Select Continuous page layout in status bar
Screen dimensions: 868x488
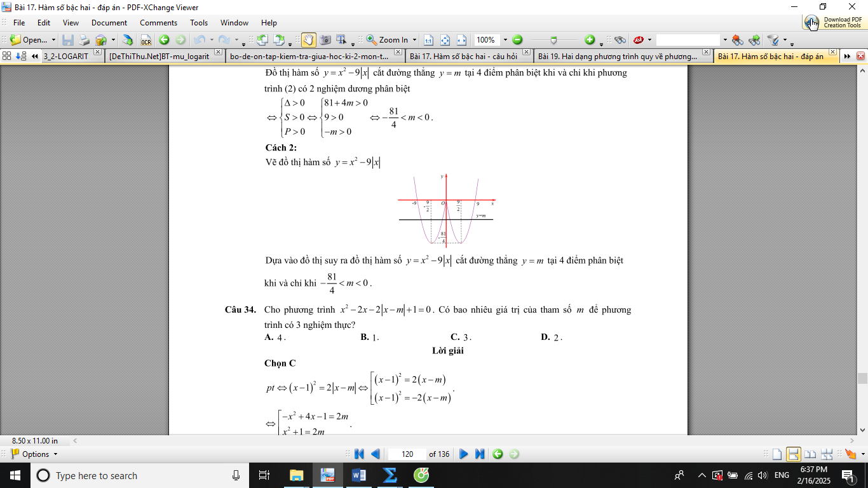coord(793,454)
